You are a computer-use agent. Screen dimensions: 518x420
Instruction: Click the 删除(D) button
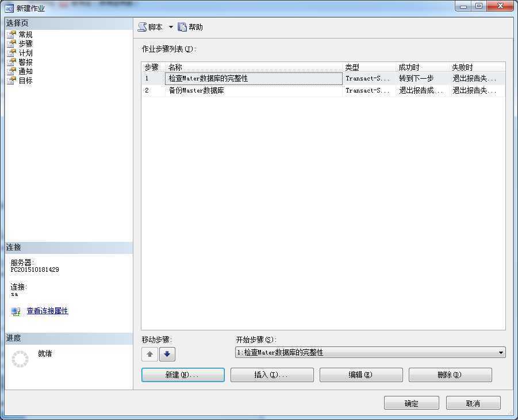pos(450,375)
